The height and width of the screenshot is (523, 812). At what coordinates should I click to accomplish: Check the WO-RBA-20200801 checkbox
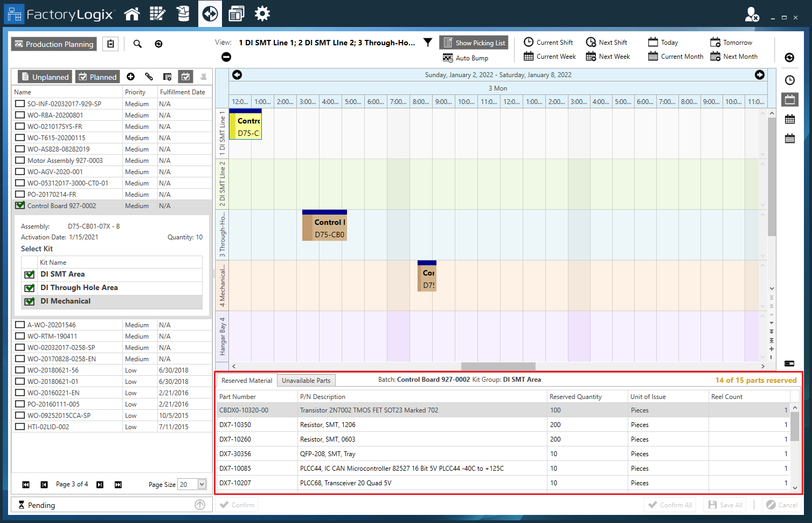(20, 115)
